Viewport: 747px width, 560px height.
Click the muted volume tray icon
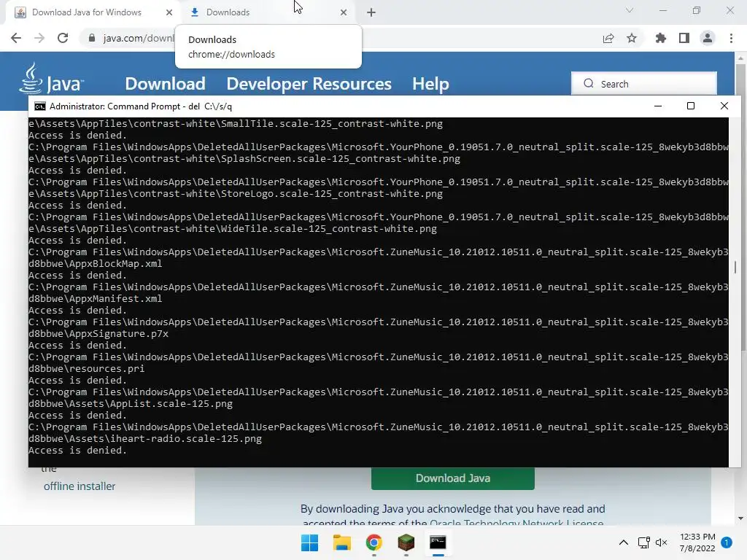pyautogui.click(x=661, y=542)
